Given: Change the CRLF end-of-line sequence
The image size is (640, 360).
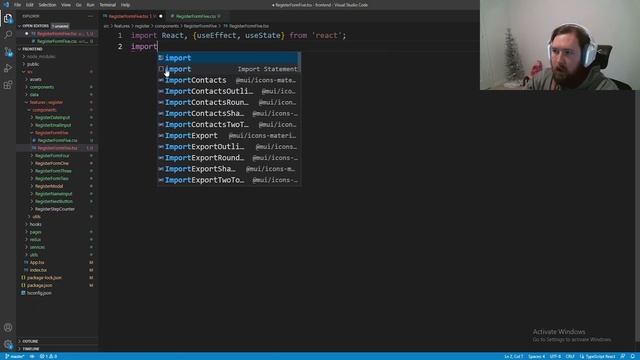Looking at the screenshot, I should tap(570, 356).
